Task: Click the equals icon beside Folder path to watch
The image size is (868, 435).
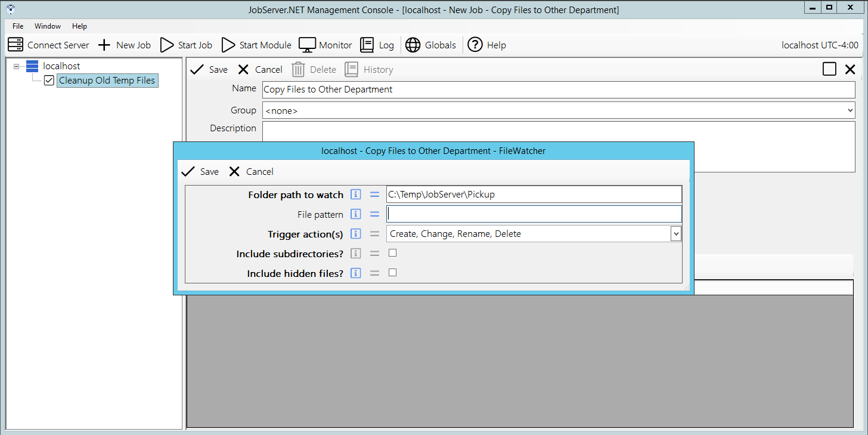Action: (374, 195)
